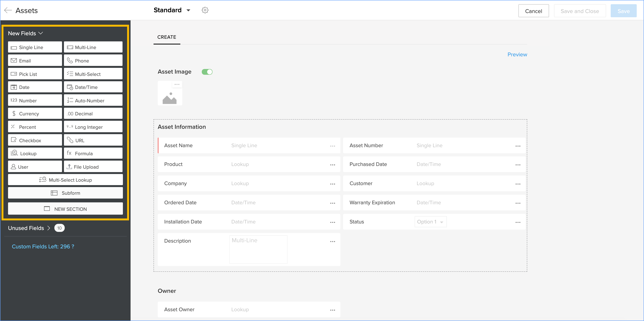Select the Phone field type
The image size is (644, 321).
coord(93,61)
